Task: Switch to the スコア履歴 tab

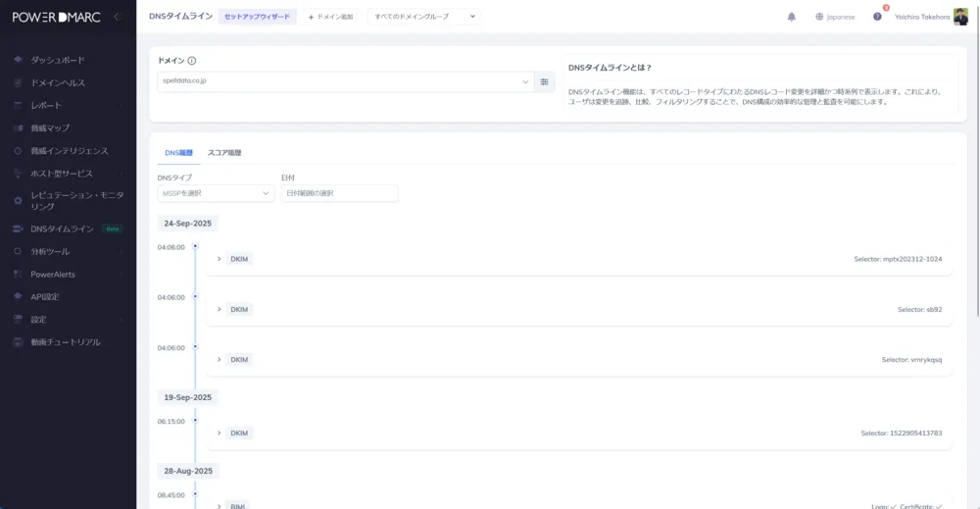Action: coord(224,153)
